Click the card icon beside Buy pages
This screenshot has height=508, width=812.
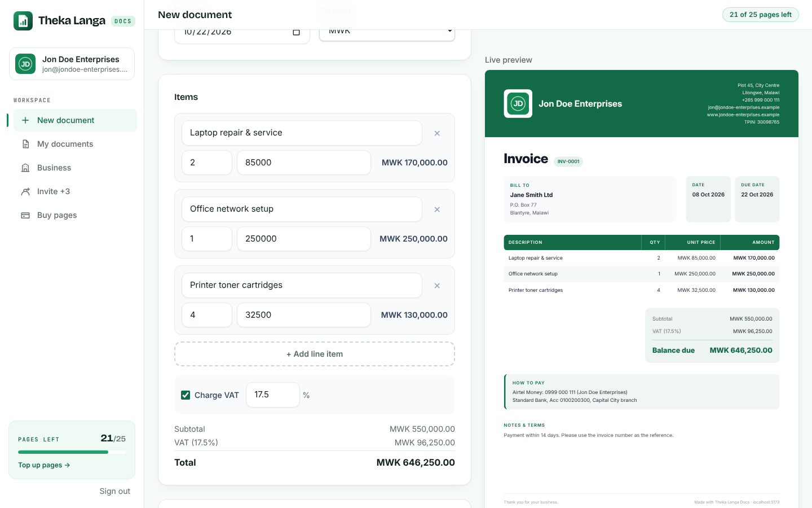point(25,215)
